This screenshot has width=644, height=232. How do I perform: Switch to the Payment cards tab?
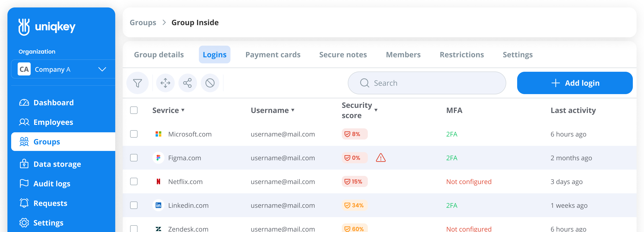(273, 55)
